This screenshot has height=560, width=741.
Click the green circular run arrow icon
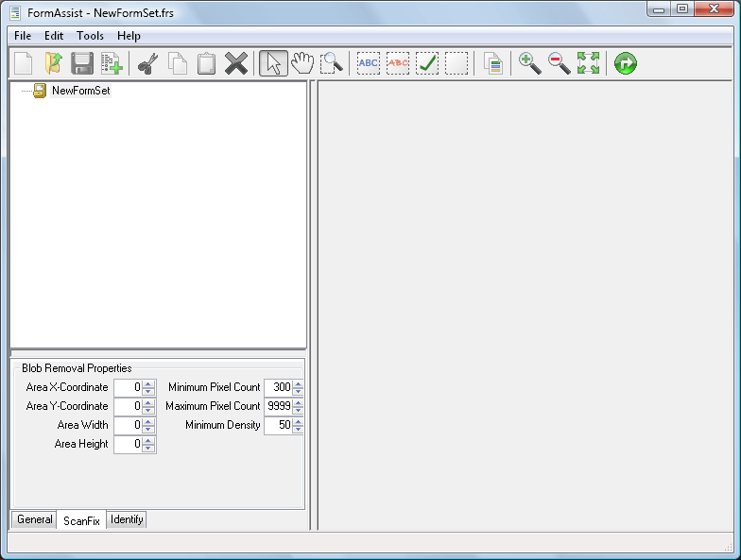click(626, 63)
